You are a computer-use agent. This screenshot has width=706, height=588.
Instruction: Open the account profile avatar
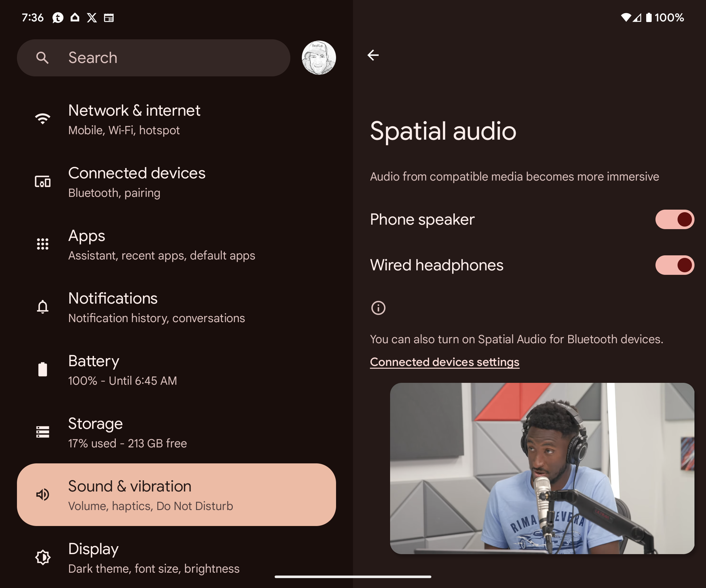318,58
